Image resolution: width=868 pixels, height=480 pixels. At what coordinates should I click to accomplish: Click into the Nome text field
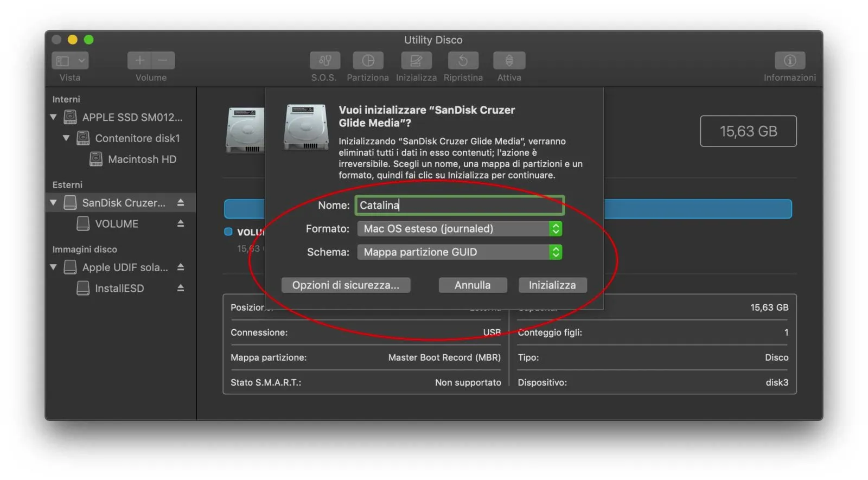click(x=459, y=205)
